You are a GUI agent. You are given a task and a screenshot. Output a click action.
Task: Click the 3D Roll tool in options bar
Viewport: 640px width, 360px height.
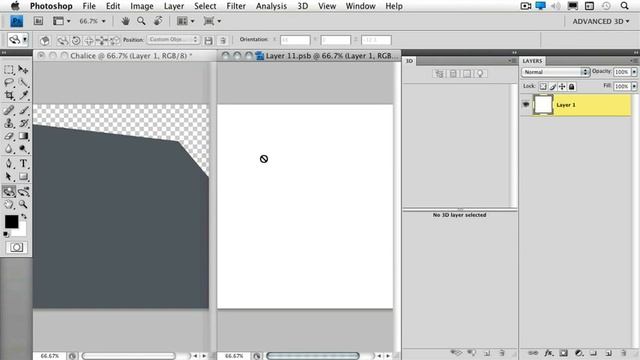(x=76, y=40)
